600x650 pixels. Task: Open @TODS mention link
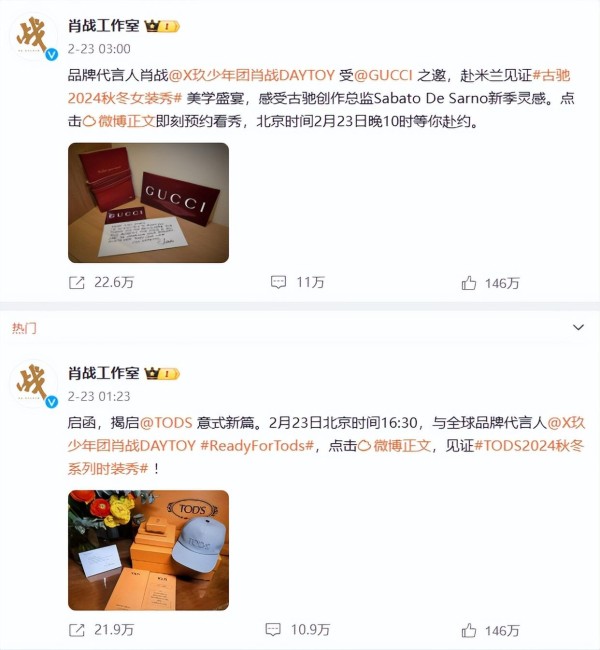tap(166, 423)
